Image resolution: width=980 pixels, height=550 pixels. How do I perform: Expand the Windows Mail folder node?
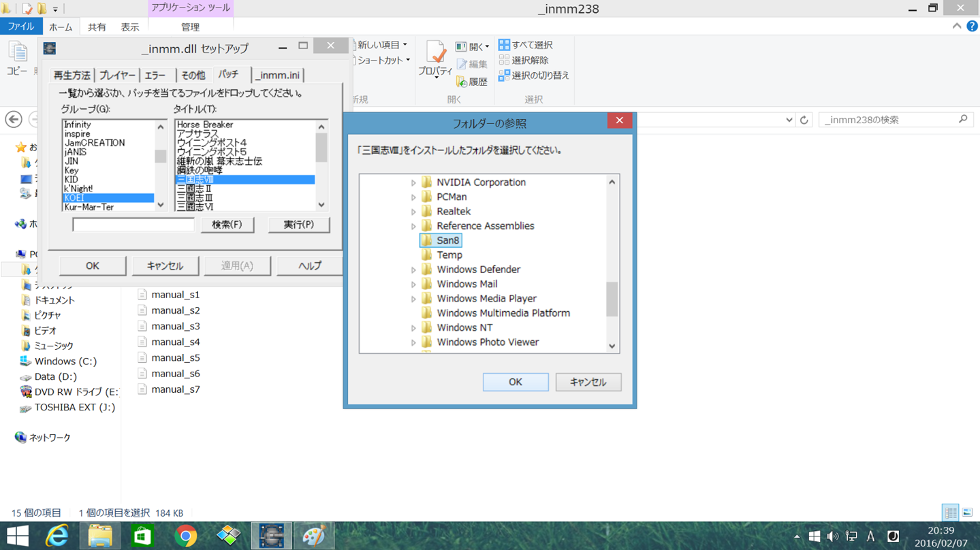[x=413, y=285]
